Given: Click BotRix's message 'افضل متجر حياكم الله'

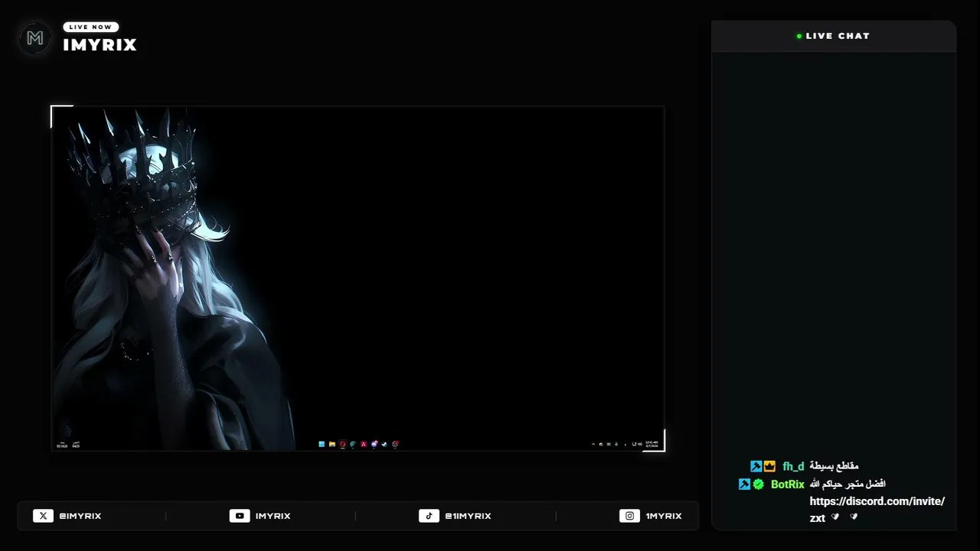Looking at the screenshot, I should click(x=848, y=484).
